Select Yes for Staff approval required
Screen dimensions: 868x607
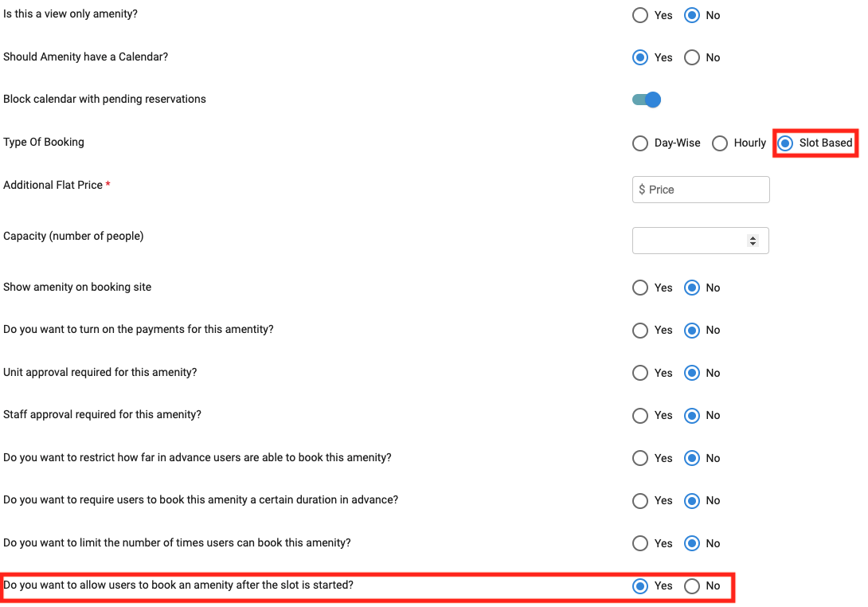tap(640, 415)
